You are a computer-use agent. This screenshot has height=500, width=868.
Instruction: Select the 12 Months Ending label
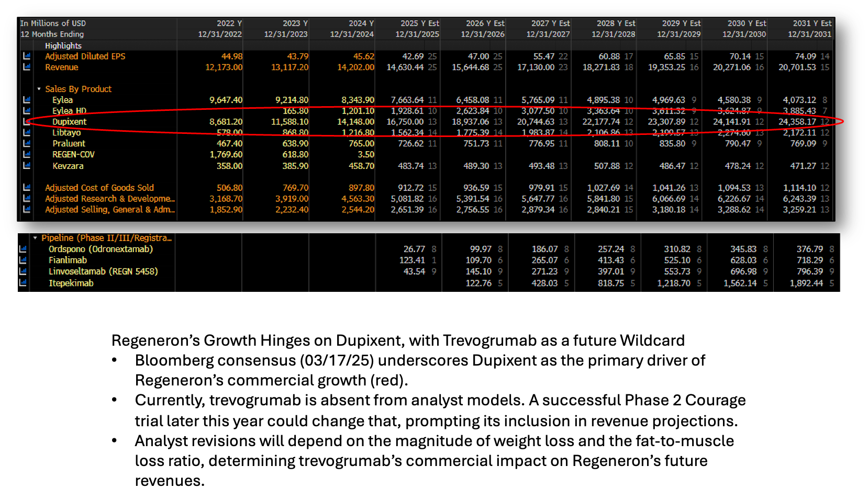(52, 34)
